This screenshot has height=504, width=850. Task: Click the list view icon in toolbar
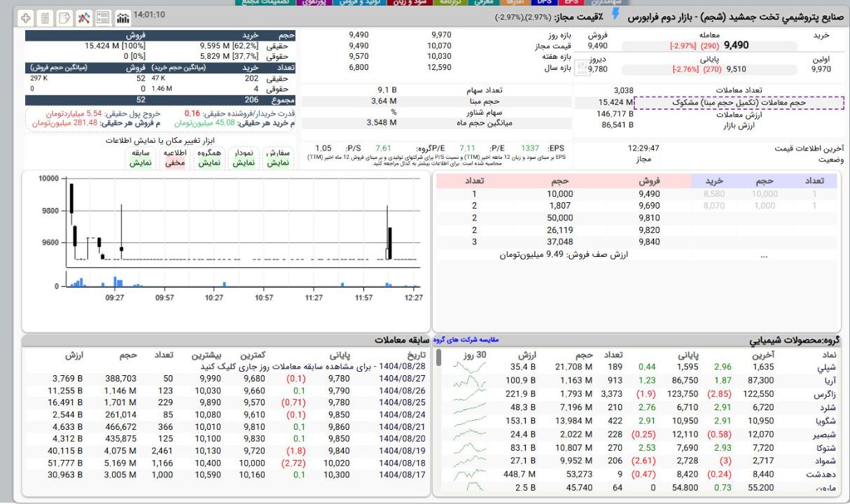click(x=104, y=16)
